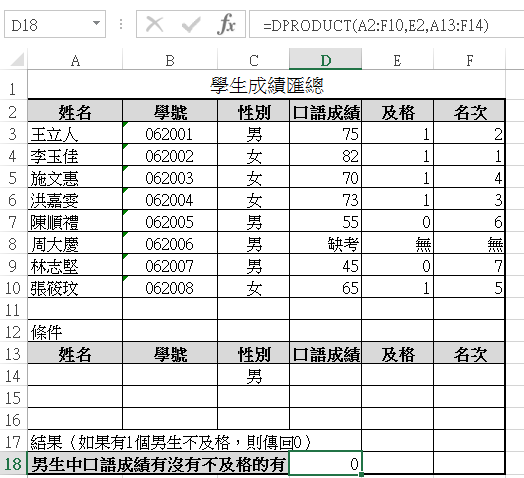
Task: Click rank cell 7 in 名次 column
Action: [x=470, y=266]
